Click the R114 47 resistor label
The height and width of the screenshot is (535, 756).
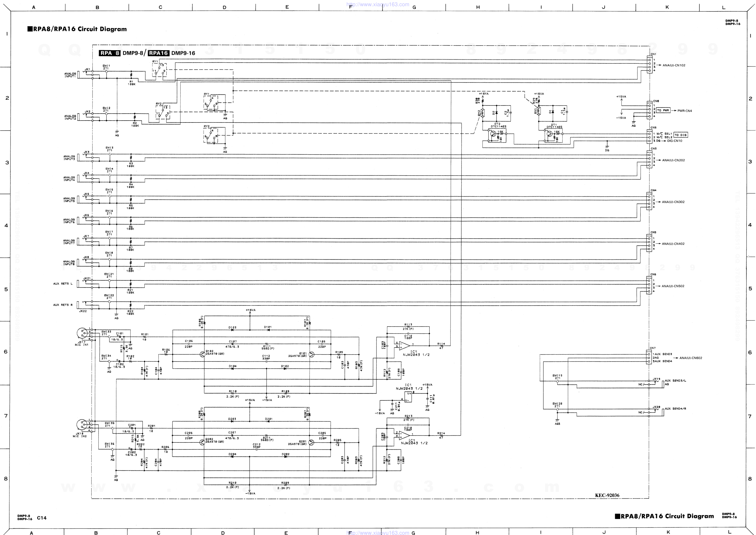441,346
